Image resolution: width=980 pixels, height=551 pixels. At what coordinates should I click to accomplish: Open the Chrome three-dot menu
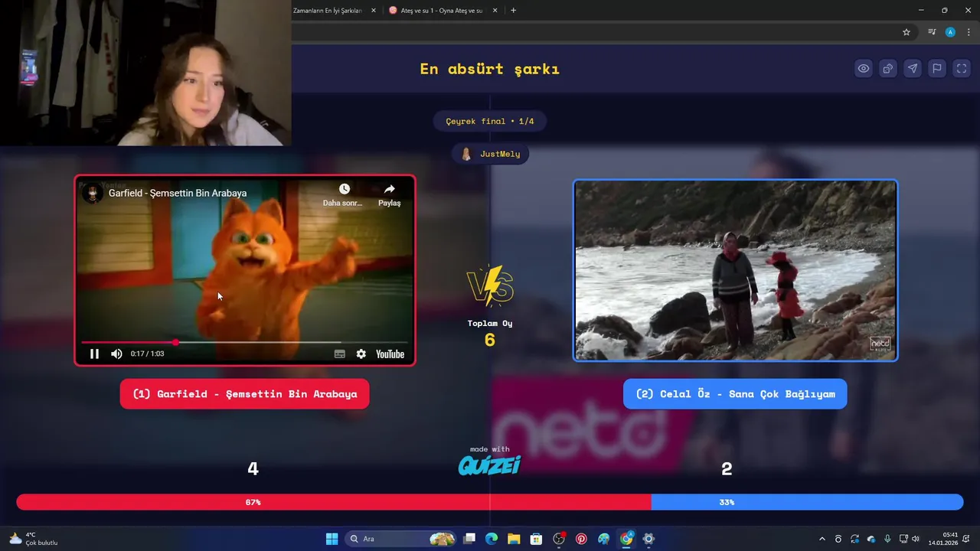click(x=969, y=32)
